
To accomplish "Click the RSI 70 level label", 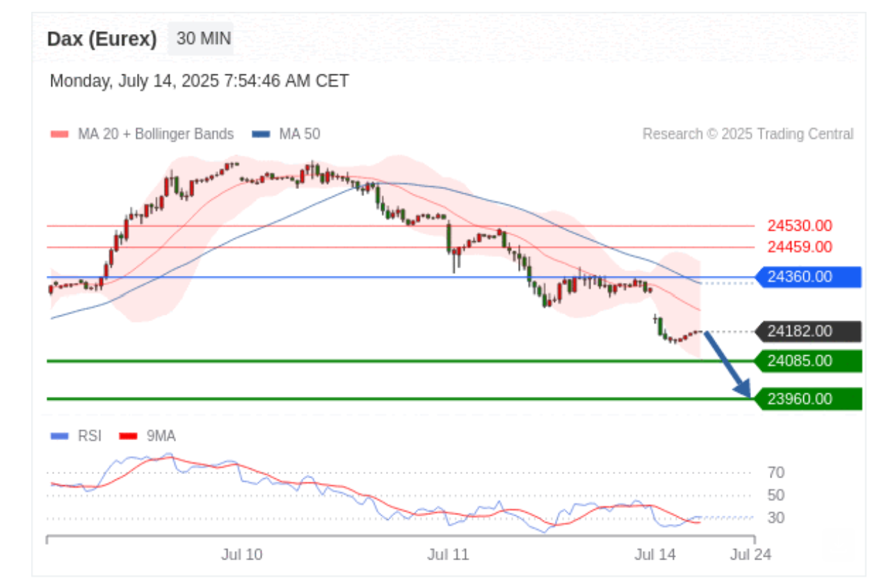I will [x=776, y=473].
